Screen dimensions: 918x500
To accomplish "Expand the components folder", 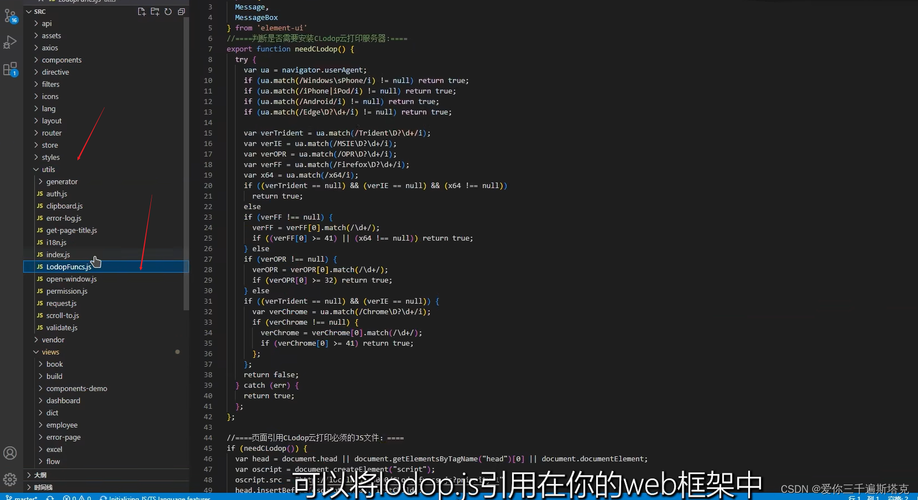I will pos(106,60).
